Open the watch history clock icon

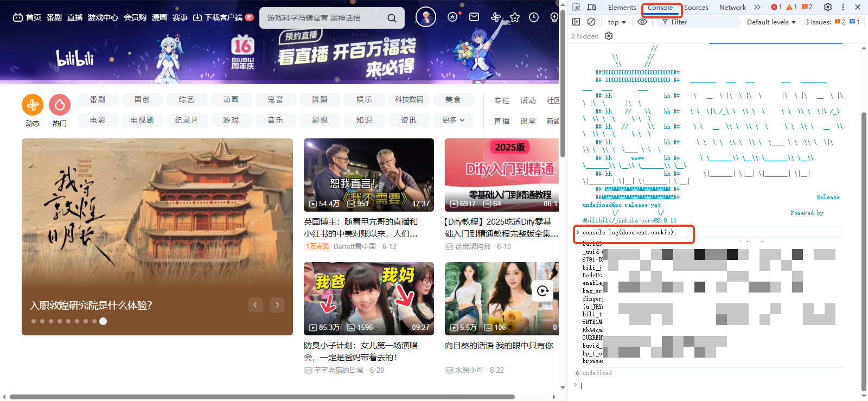[x=534, y=17]
